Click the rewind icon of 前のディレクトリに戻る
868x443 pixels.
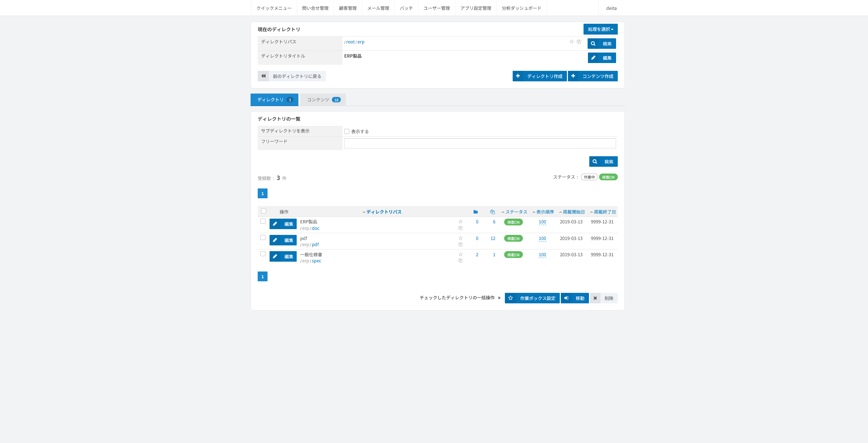pyautogui.click(x=263, y=76)
